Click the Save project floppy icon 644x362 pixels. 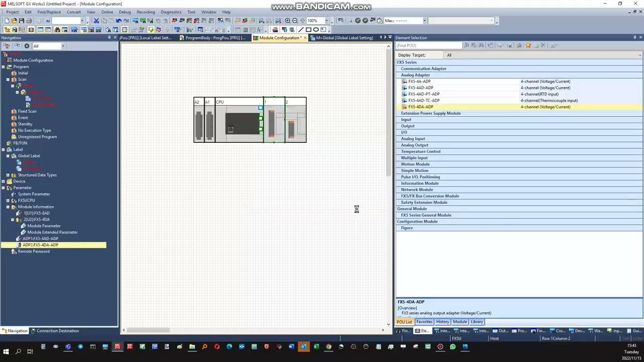point(22,21)
